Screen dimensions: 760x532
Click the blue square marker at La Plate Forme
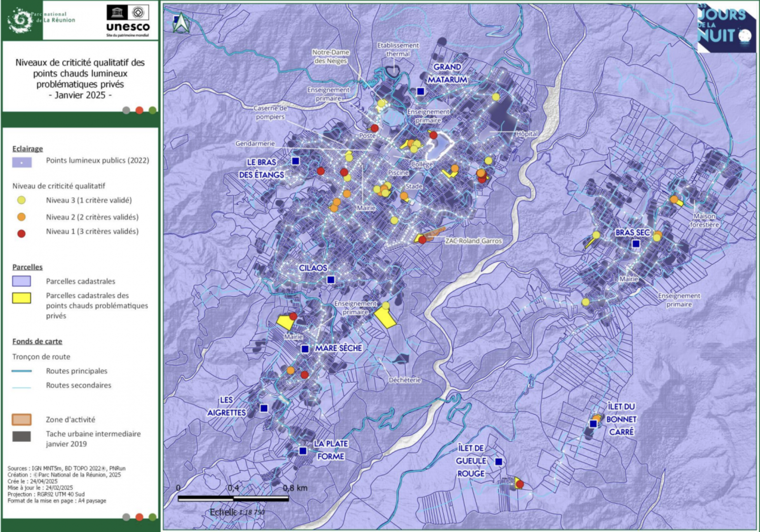(x=303, y=451)
